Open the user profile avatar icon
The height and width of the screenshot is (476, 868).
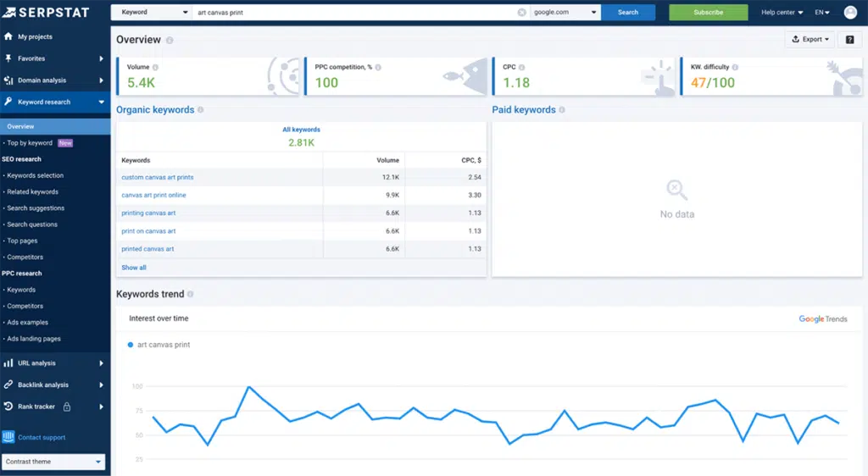[849, 13]
